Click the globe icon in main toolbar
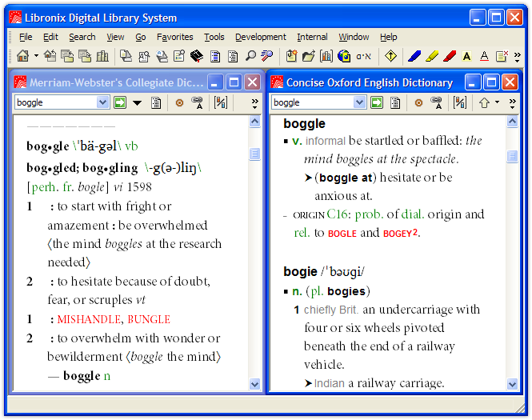This screenshot has width=532, height=420. (344, 56)
